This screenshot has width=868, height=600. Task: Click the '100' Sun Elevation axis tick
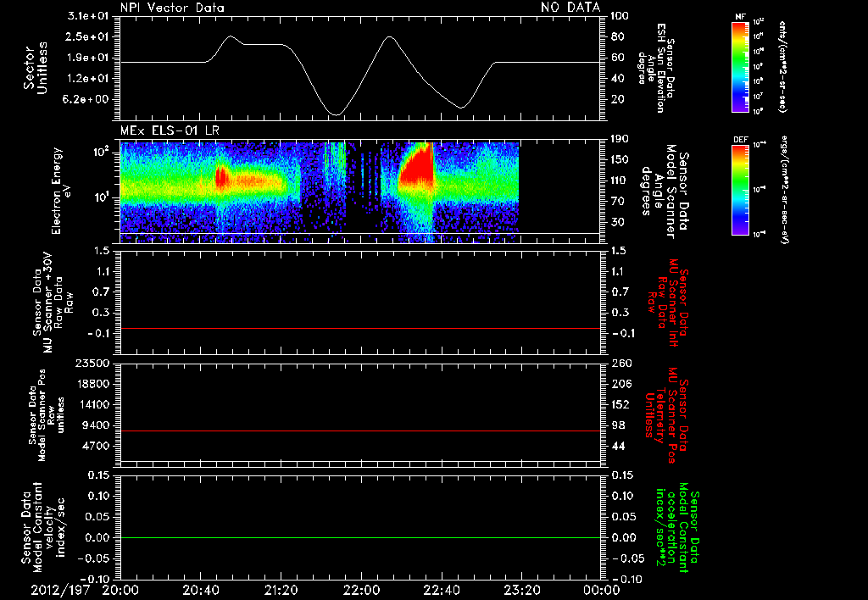pyautogui.click(x=620, y=16)
